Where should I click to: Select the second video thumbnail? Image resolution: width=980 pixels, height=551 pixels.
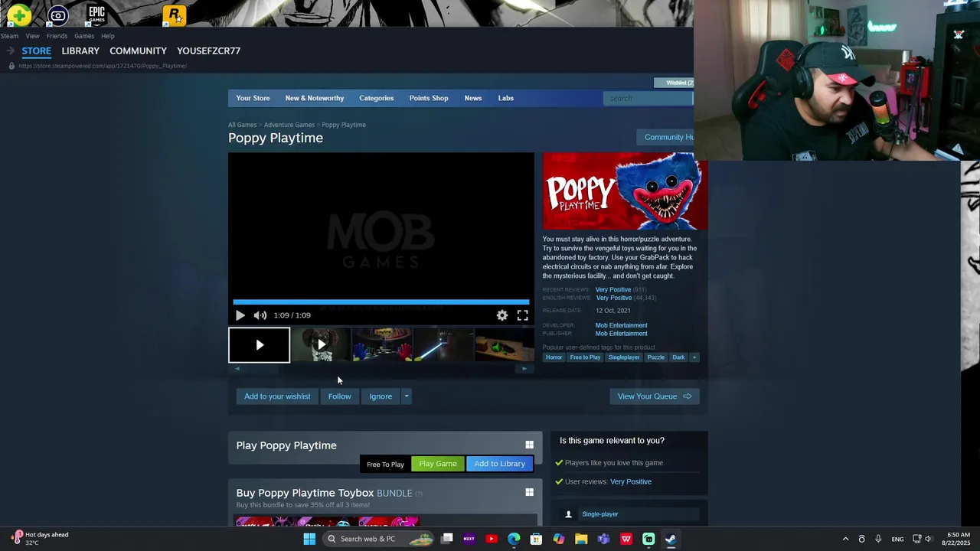click(321, 345)
